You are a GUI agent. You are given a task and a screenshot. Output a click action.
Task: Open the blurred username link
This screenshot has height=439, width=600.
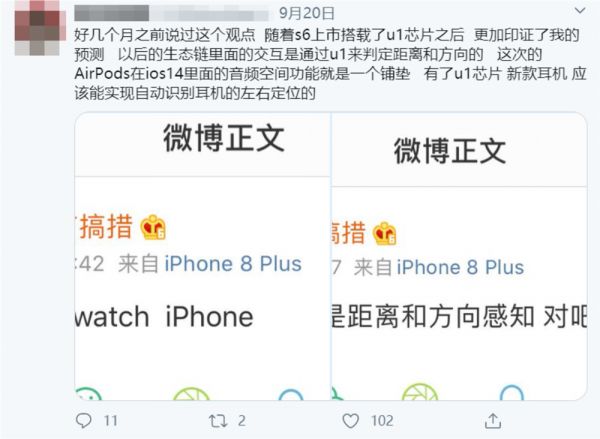[171, 13]
